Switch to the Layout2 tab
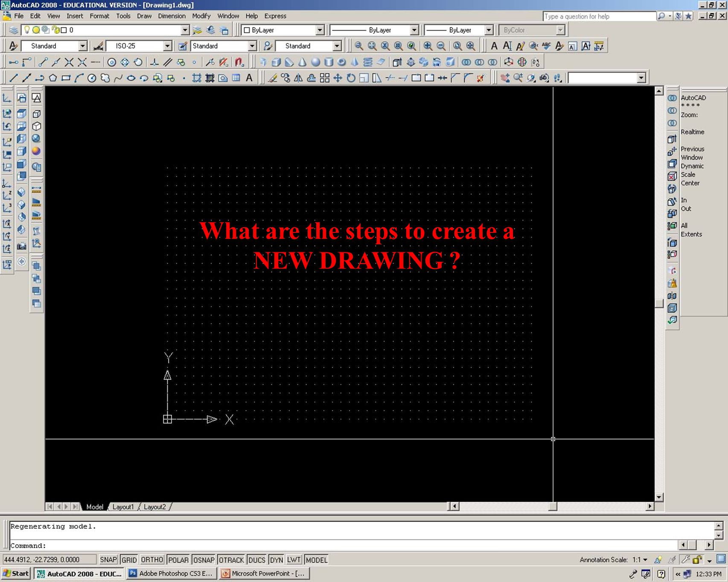The image size is (728, 582). tap(154, 507)
